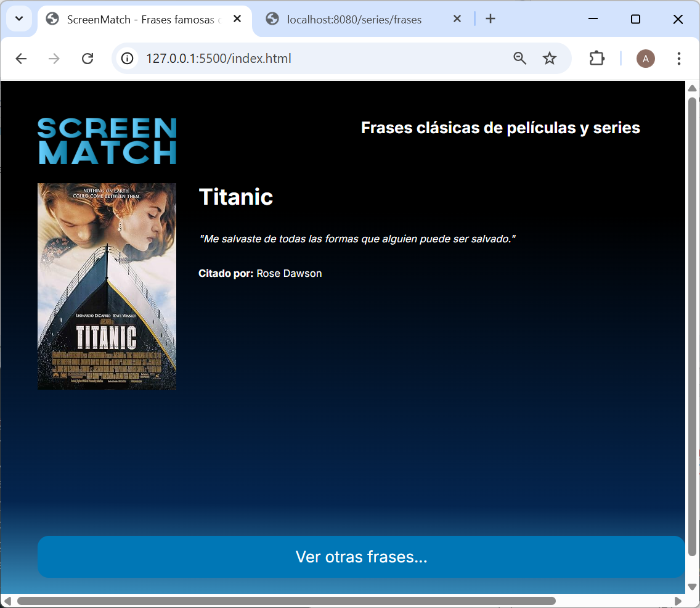This screenshot has height=608, width=700.
Task: Open the zoom magnifier icon in address bar
Action: [519, 58]
